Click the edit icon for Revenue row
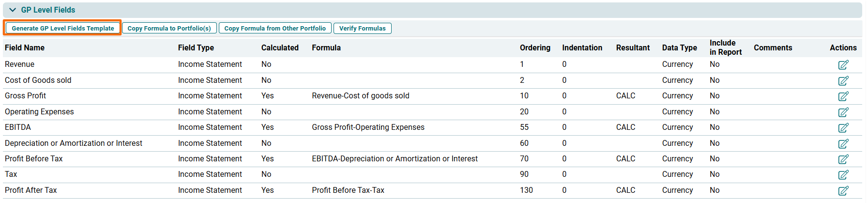The height and width of the screenshot is (203, 868). click(x=843, y=65)
